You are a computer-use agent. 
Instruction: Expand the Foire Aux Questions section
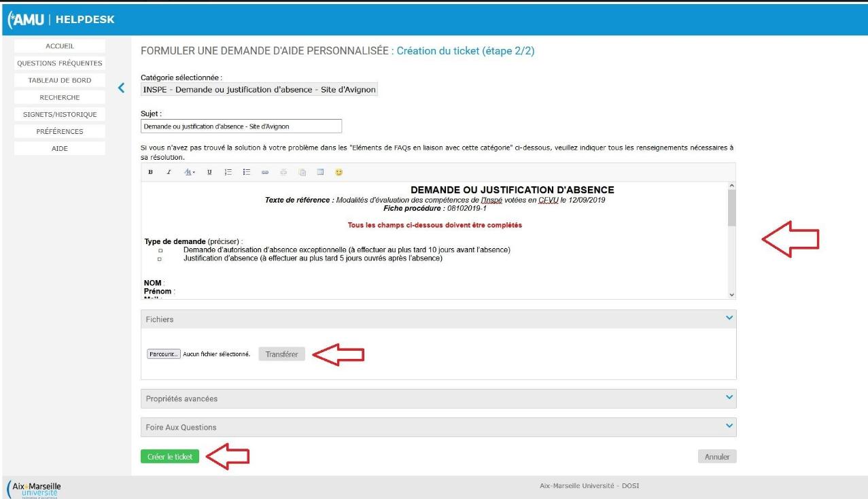[729, 426]
